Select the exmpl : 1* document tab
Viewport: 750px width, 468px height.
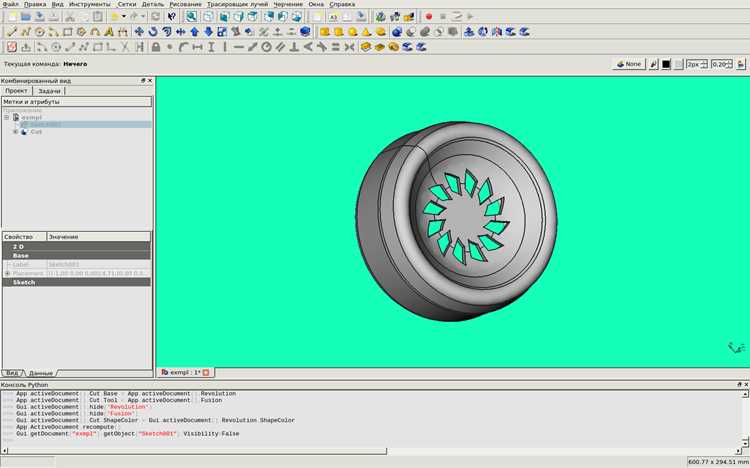pyautogui.click(x=185, y=372)
